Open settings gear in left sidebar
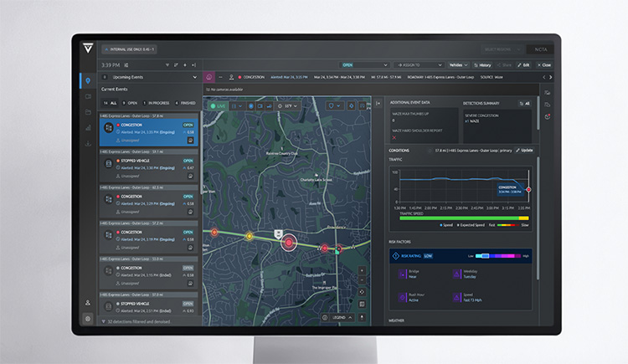 [88, 319]
